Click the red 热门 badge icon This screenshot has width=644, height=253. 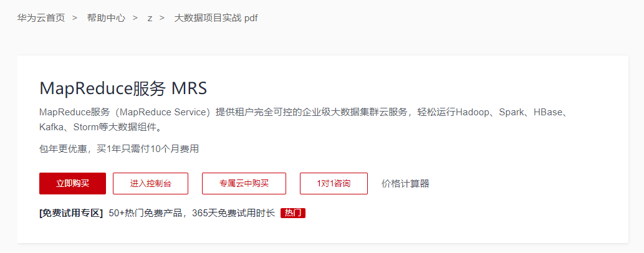click(293, 213)
